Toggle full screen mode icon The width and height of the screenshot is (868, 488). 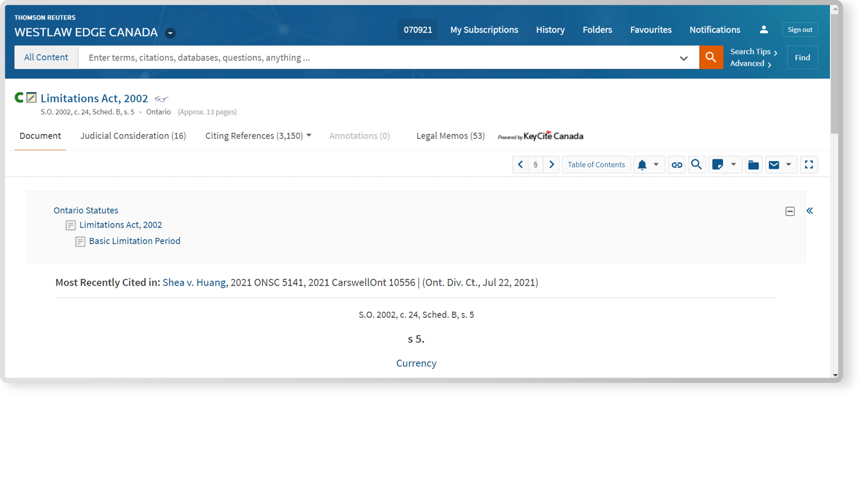coord(809,164)
